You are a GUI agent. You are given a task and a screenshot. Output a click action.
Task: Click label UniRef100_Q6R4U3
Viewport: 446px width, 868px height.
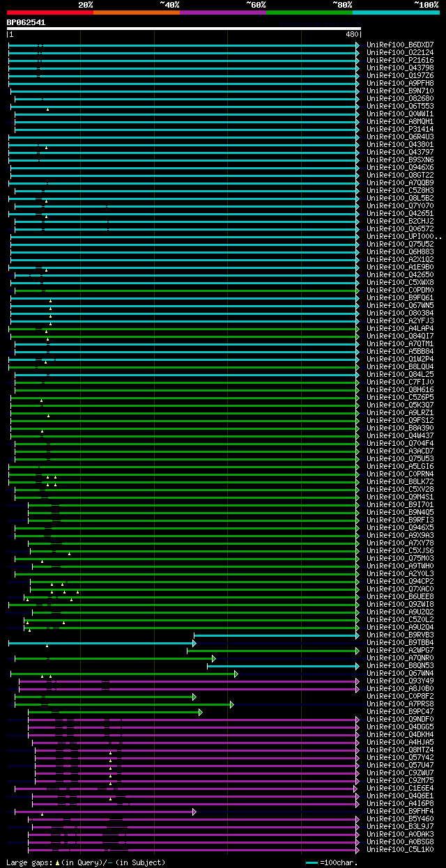(x=401, y=137)
